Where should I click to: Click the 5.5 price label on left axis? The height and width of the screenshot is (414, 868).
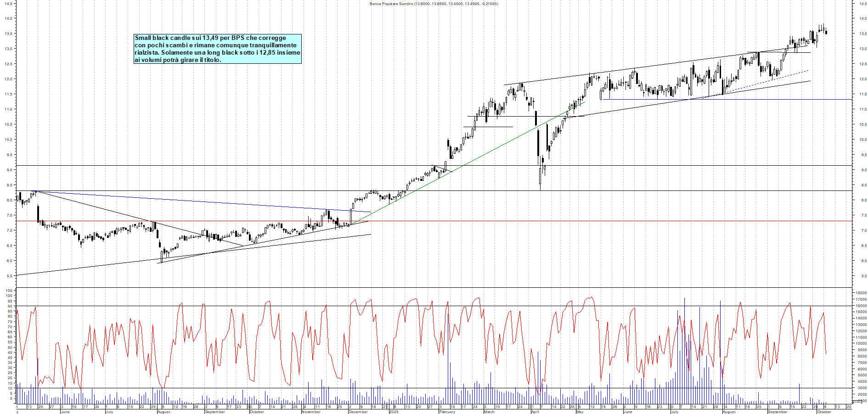[9, 276]
